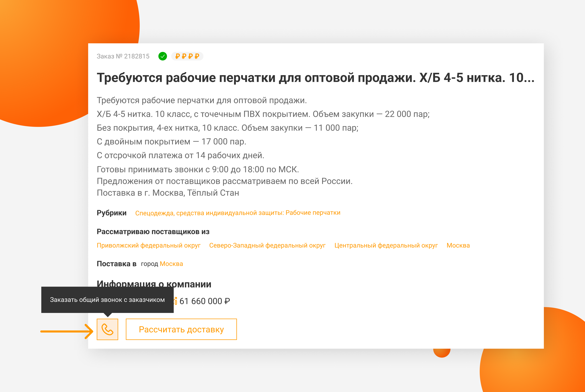Click Москва link next to Поставка в город

click(171, 264)
